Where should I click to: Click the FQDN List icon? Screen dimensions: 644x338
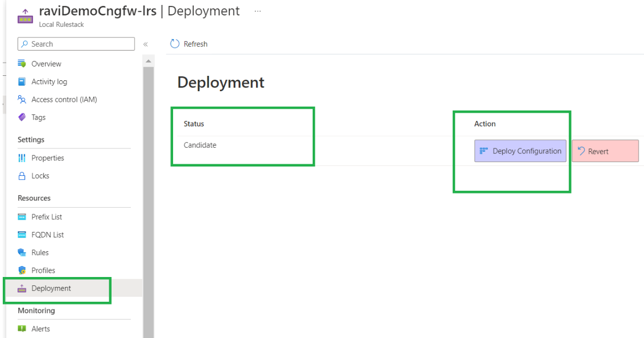pyautogui.click(x=22, y=235)
